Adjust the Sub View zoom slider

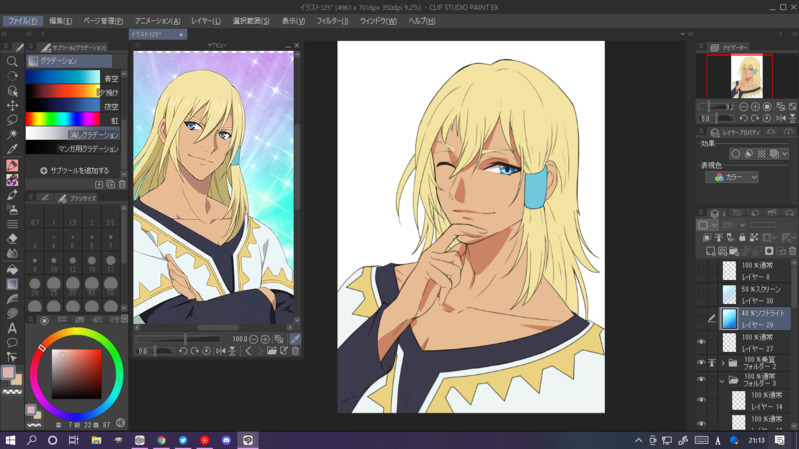pyautogui.click(x=178, y=339)
